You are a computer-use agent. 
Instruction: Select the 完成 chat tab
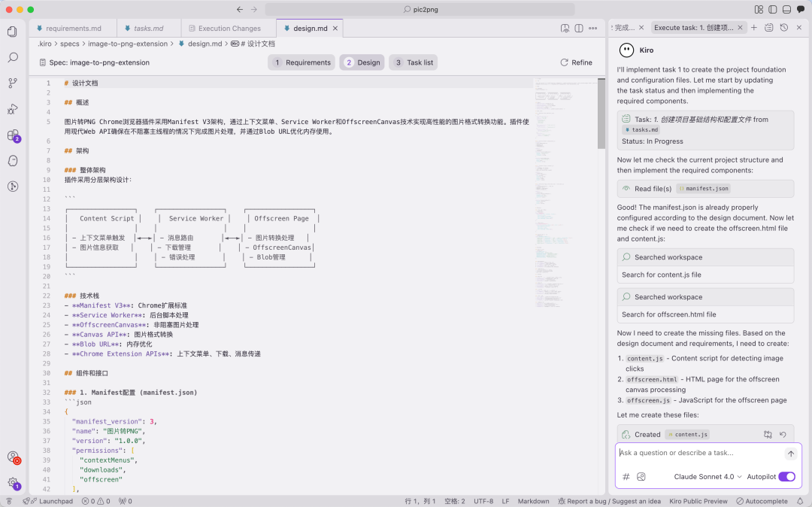point(623,27)
